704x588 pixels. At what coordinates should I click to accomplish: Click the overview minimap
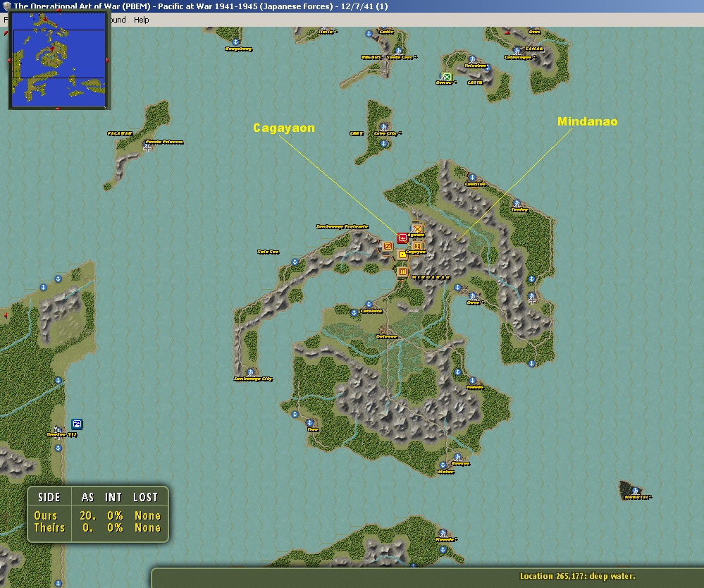pyautogui.click(x=58, y=60)
